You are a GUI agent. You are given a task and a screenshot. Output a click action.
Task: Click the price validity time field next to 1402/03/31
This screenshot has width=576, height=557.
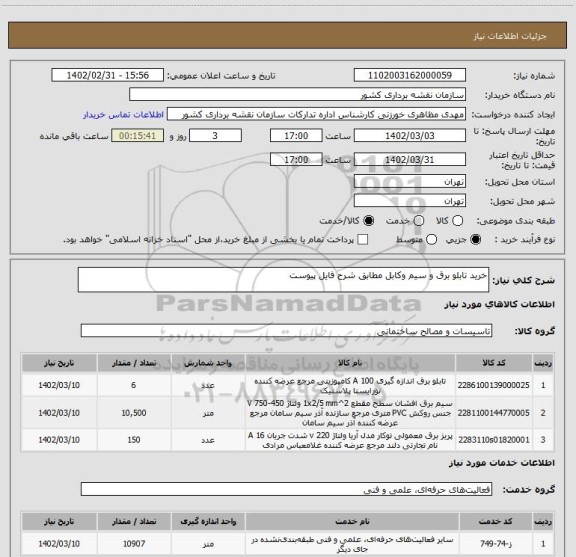click(296, 159)
